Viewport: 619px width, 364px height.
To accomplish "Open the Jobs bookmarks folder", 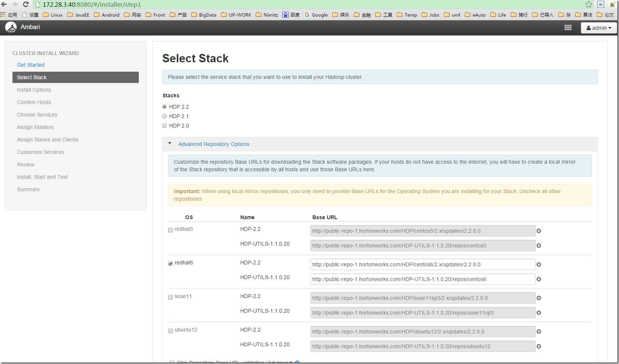I will 430,15.
